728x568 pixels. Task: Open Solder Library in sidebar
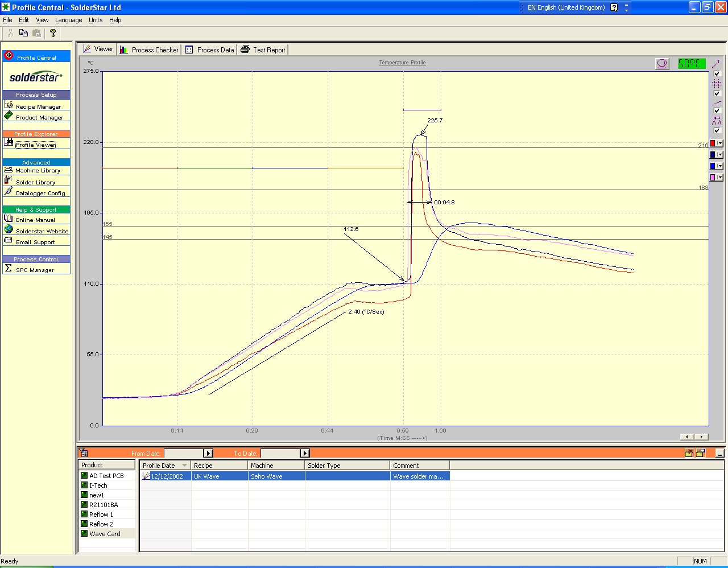coord(36,182)
